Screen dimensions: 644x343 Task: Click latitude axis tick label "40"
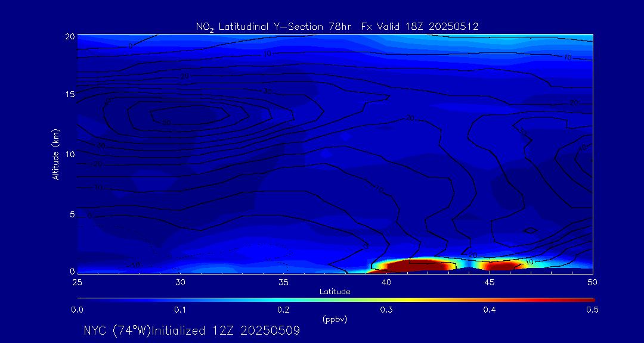coord(386,282)
